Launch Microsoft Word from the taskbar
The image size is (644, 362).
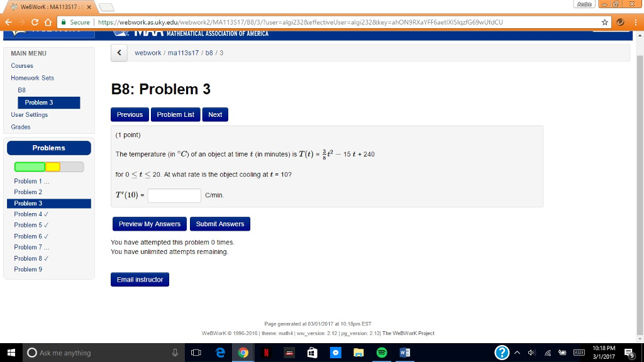404,353
